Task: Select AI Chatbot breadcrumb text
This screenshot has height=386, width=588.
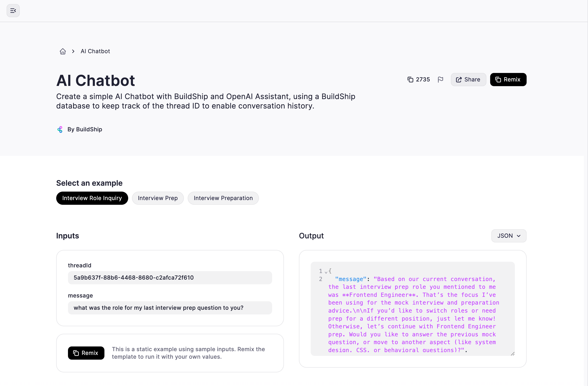Action: click(x=95, y=51)
